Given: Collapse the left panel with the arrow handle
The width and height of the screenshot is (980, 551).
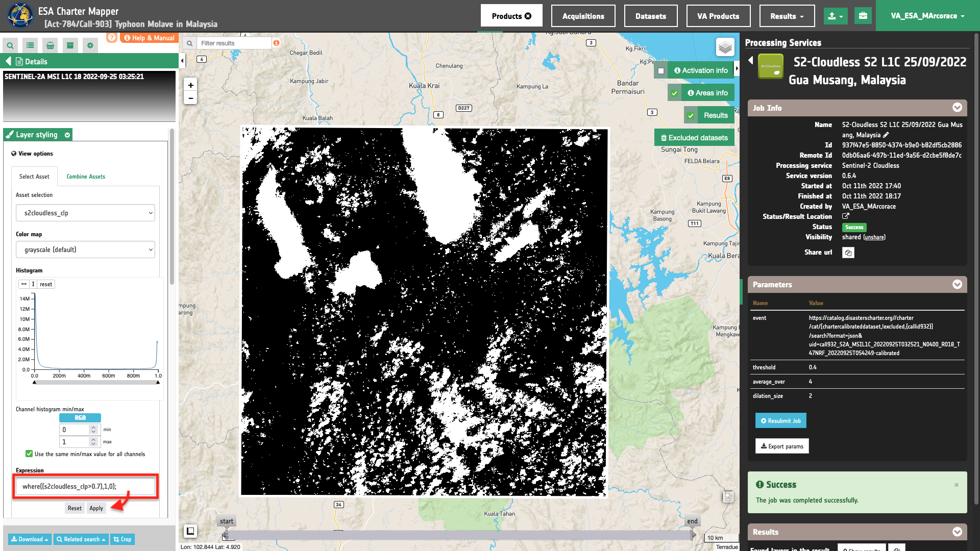Looking at the screenshot, I should pos(182,61).
